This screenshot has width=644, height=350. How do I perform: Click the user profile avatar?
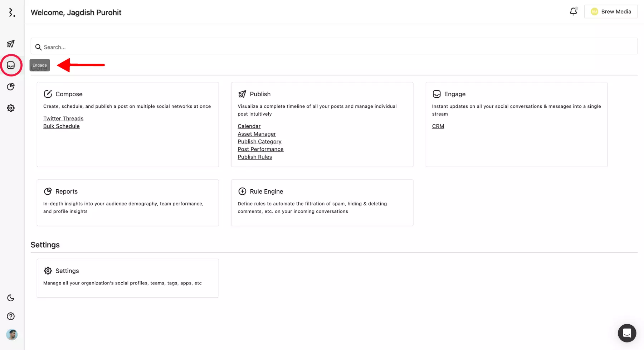tap(12, 335)
